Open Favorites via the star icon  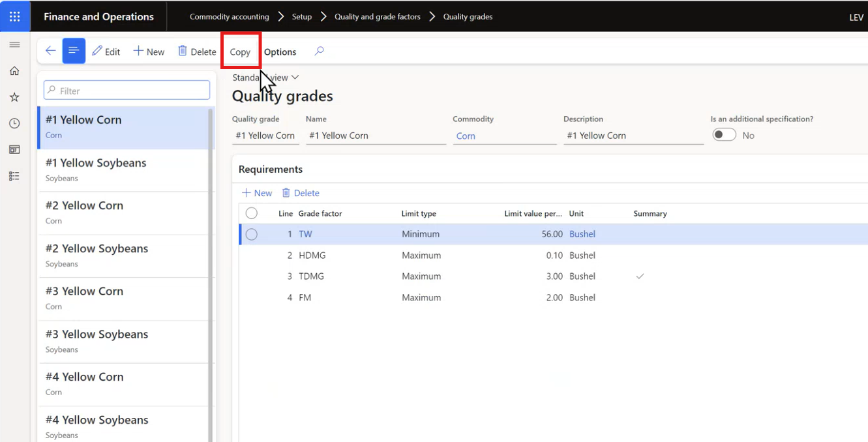14,96
